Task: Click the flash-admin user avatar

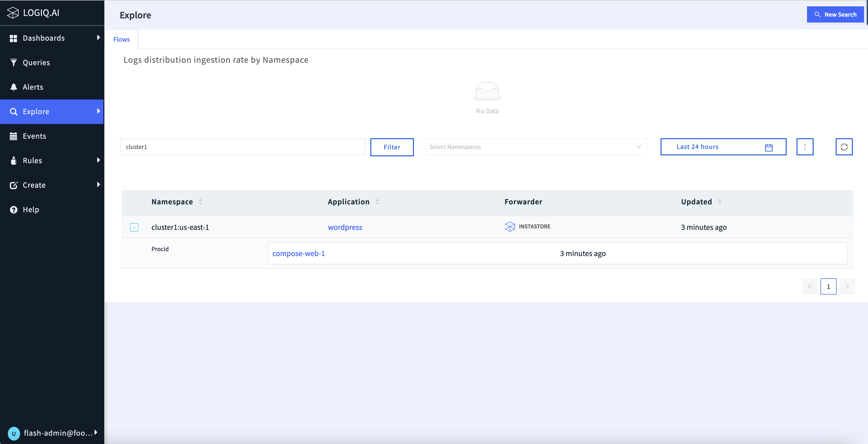Action: (14, 433)
